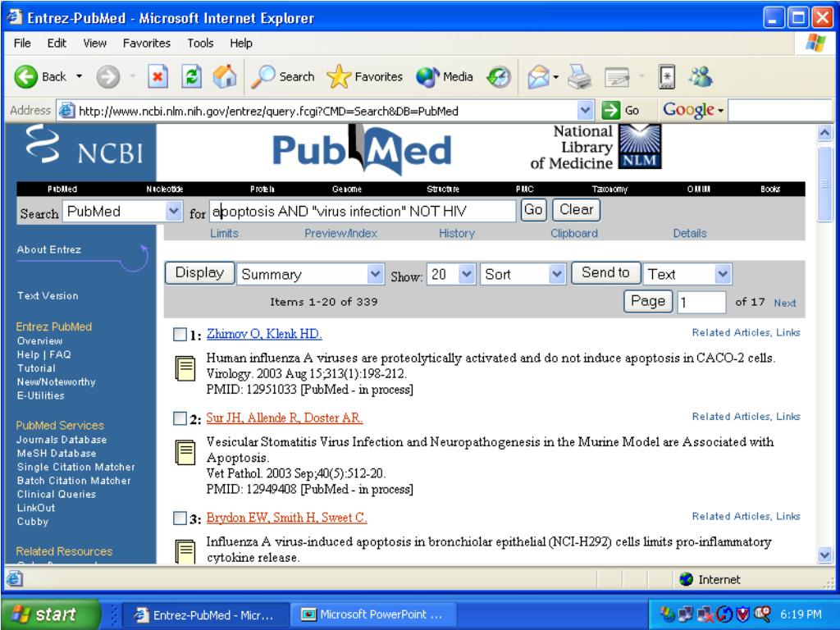
Task: Open the Edit menu
Action: [57, 43]
